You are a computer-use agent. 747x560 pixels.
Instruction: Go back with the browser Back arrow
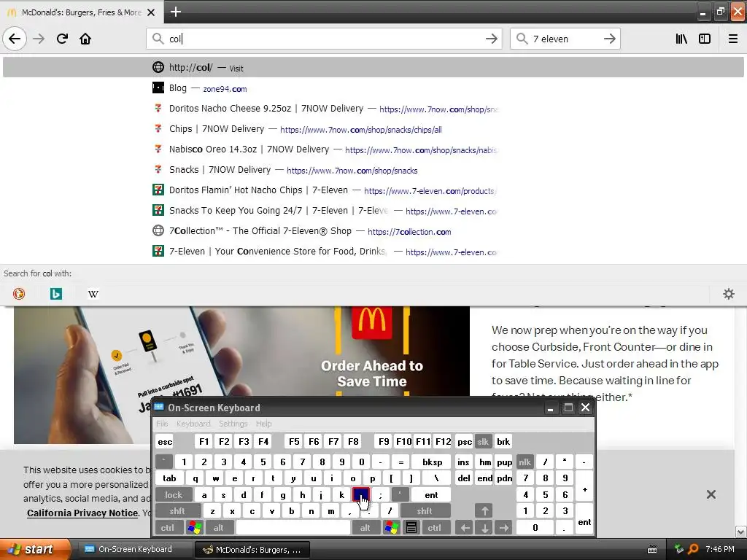point(15,39)
